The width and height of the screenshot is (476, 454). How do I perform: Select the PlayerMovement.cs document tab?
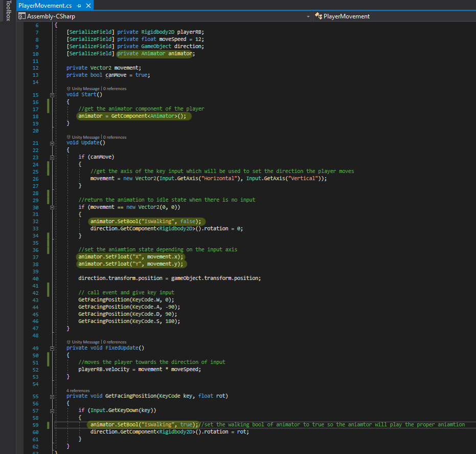[x=45, y=6]
